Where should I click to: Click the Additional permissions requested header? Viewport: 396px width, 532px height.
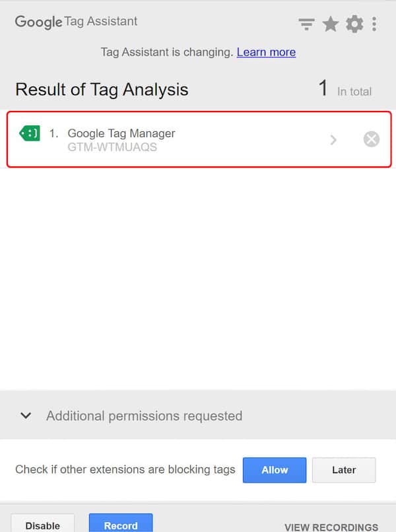click(x=144, y=416)
